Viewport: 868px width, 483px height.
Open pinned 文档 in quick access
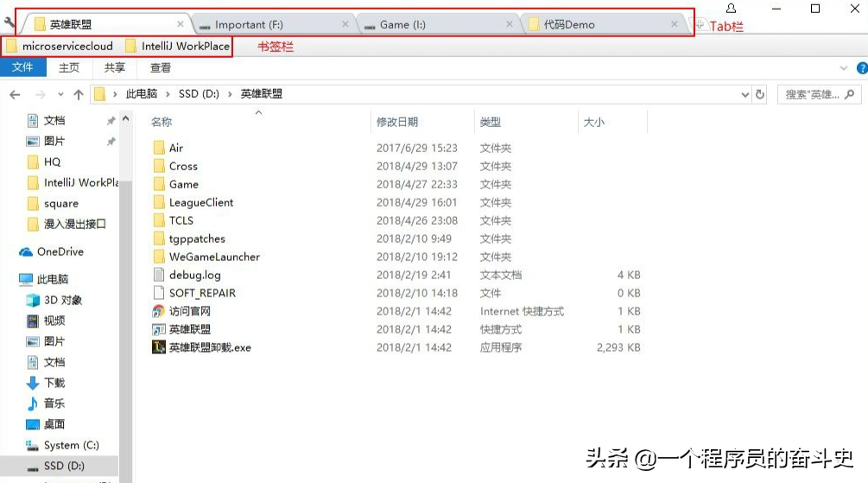[54, 120]
